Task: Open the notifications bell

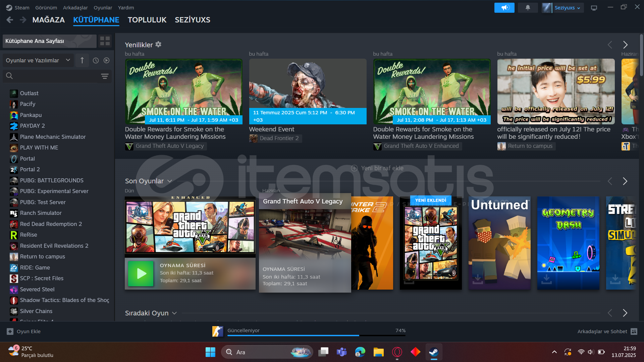Action: click(x=528, y=7)
